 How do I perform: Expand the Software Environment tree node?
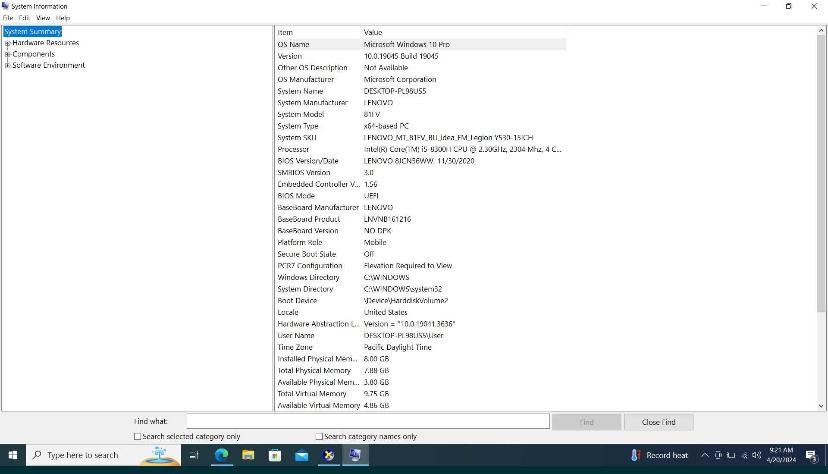[x=7, y=65]
